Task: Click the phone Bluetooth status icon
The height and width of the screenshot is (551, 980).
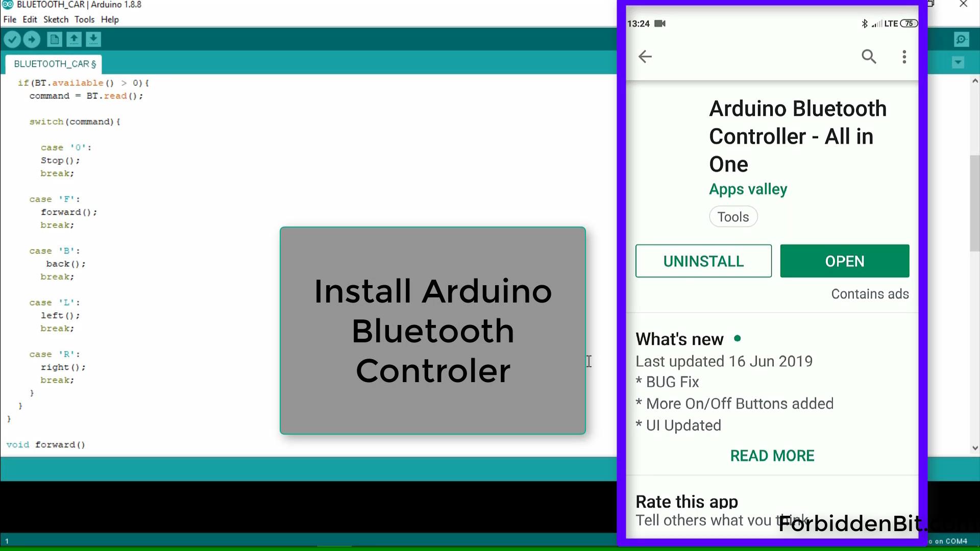Action: point(864,23)
